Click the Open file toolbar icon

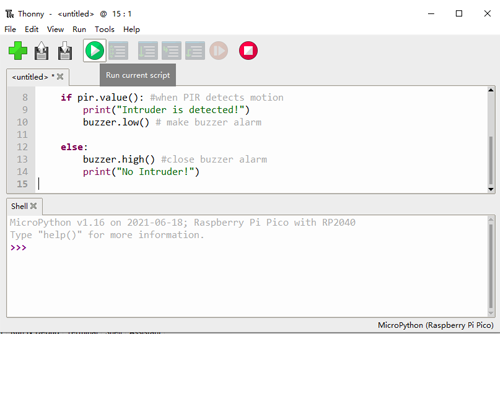(x=41, y=51)
